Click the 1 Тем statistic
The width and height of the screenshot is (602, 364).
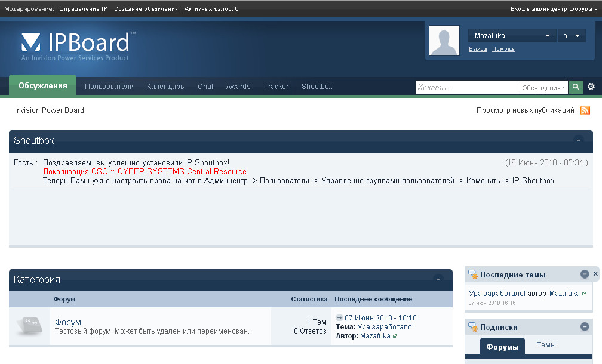tap(317, 322)
